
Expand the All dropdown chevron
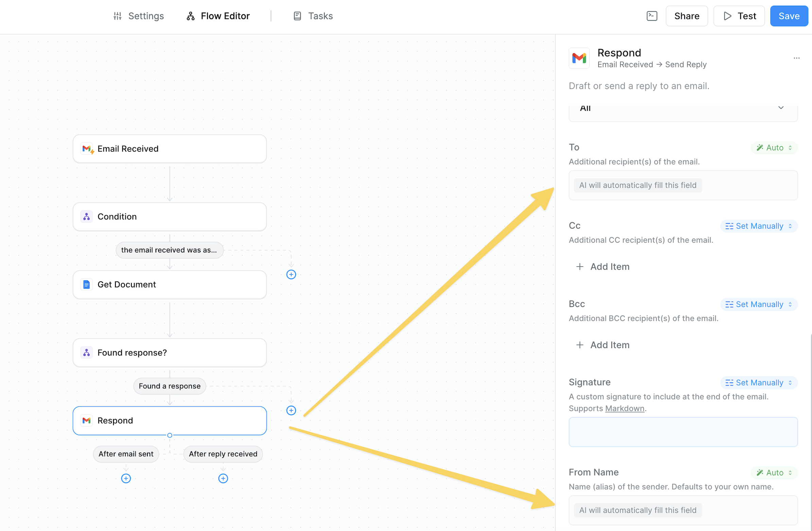(x=781, y=108)
